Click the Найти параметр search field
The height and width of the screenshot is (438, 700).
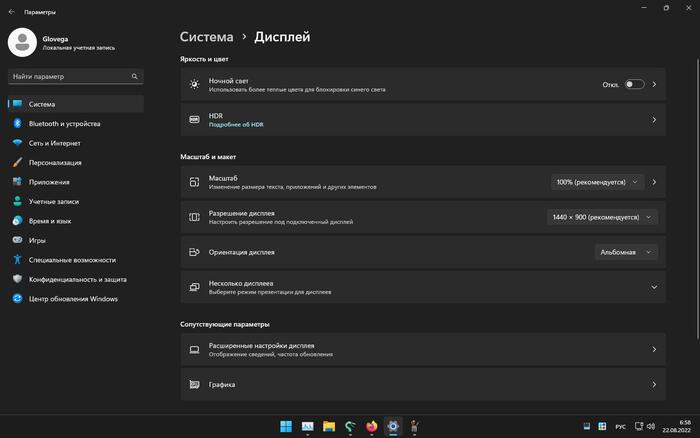(x=68, y=76)
